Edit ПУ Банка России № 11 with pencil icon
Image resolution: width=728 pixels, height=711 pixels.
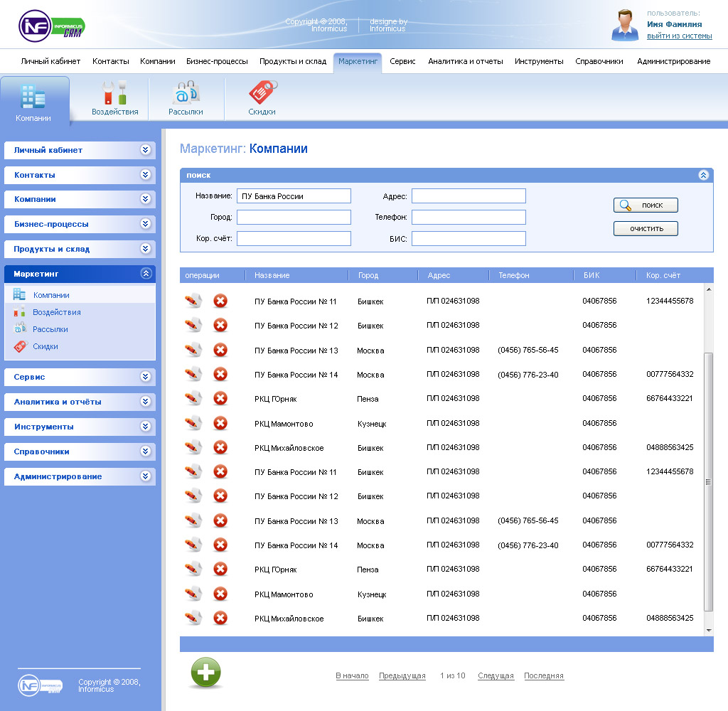(192, 301)
